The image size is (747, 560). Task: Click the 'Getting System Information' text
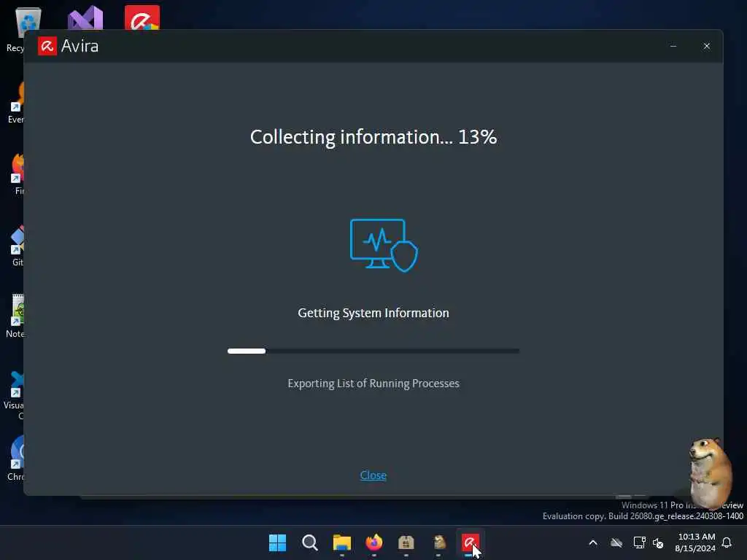pos(373,313)
